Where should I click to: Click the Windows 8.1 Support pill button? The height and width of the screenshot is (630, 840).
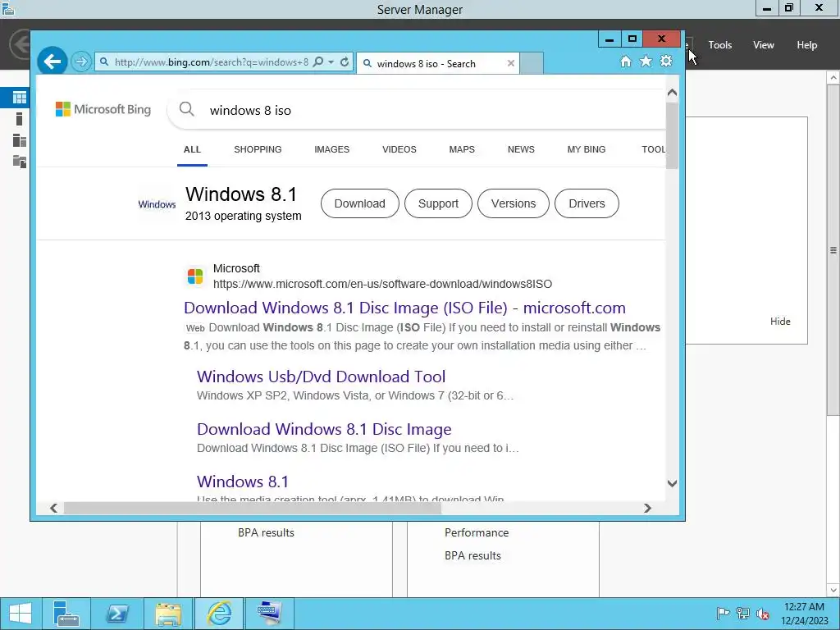pos(438,203)
